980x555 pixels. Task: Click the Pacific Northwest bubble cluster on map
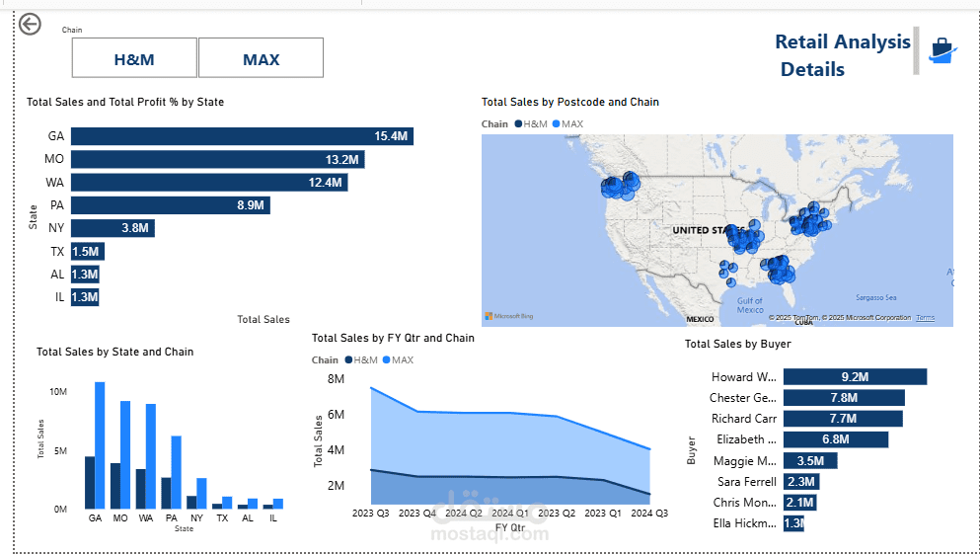620,187
